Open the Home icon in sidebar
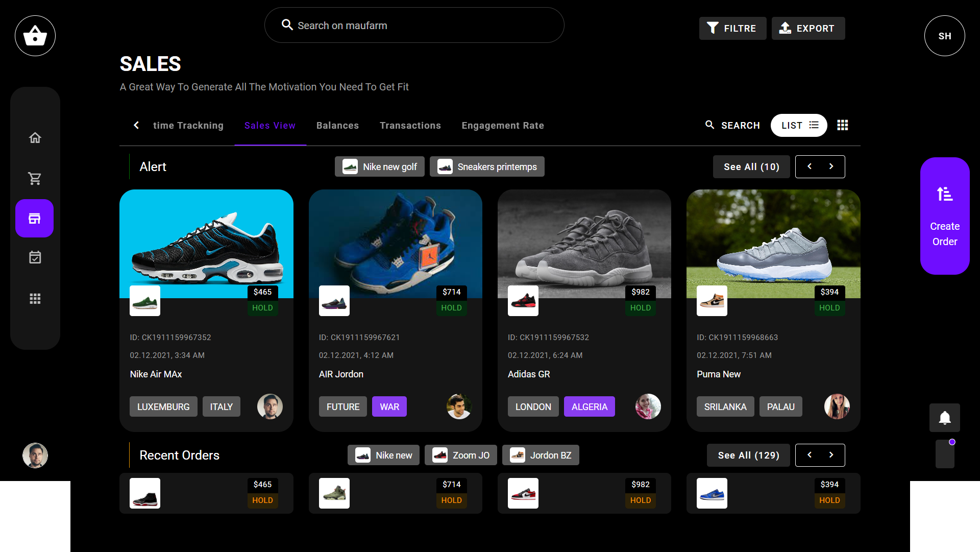 35,138
